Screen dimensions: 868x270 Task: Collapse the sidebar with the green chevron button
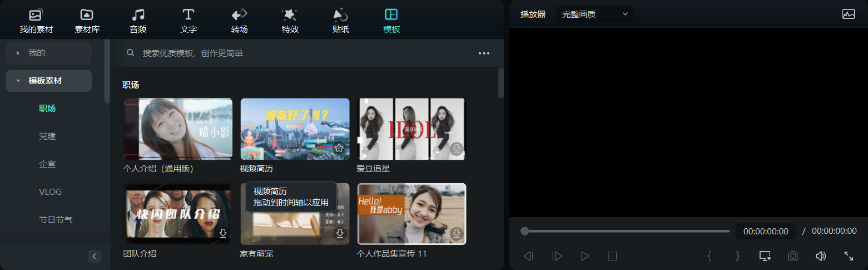coord(95,256)
